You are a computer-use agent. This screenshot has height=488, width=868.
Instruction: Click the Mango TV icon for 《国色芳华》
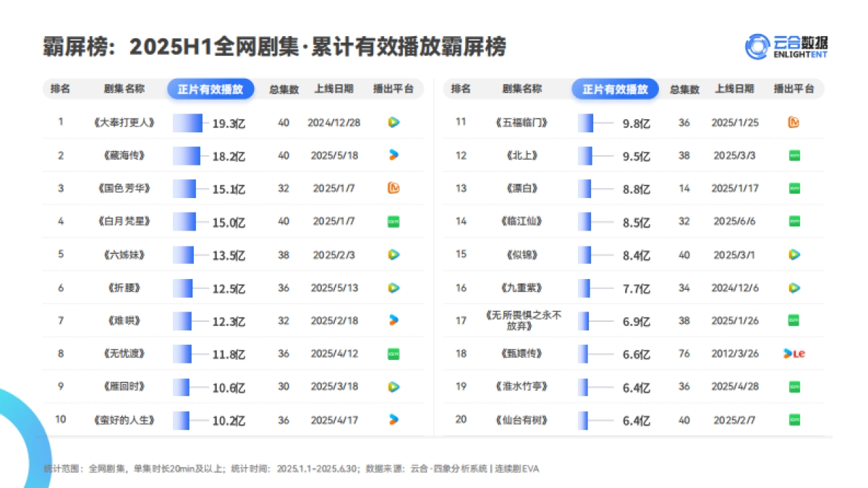point(393,188)
